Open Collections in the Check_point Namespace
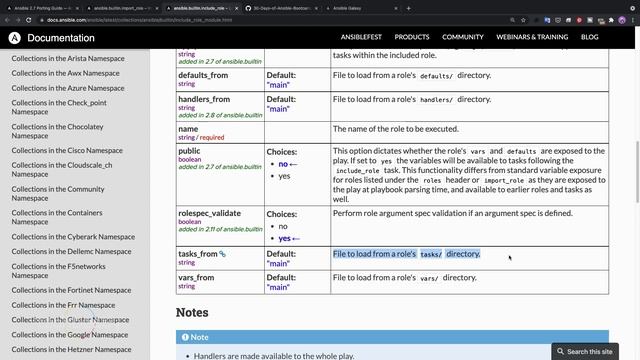The width and height of the screenshot is (640, 360). pos(59,107)
